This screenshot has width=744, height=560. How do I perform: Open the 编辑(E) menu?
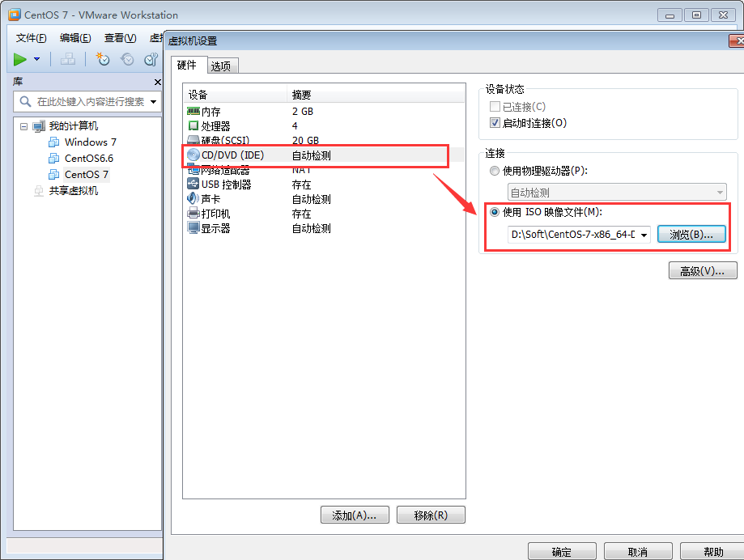point(75,38)
